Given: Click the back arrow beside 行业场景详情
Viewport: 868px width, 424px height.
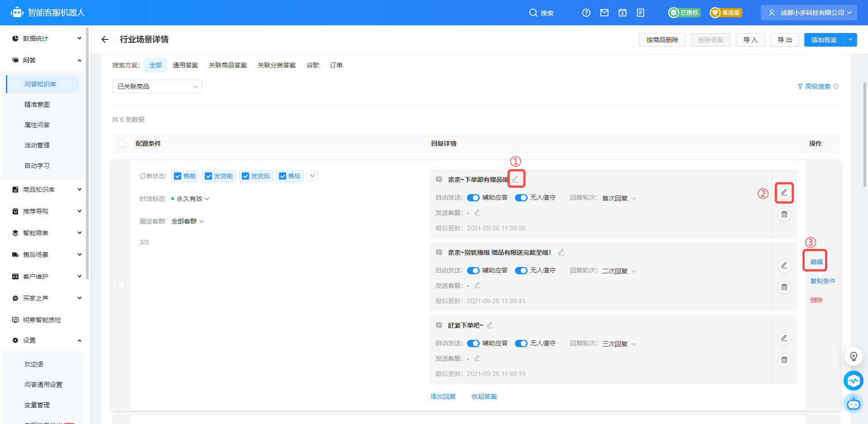Looking at the screenshot, I should point(105,39).
